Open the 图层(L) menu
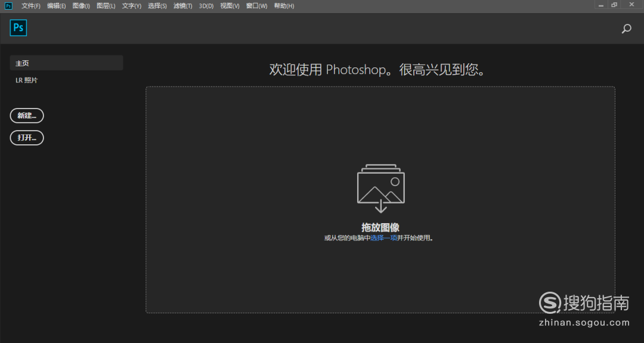The width and height of the screenshot is (644, 343). click(106, 6)
